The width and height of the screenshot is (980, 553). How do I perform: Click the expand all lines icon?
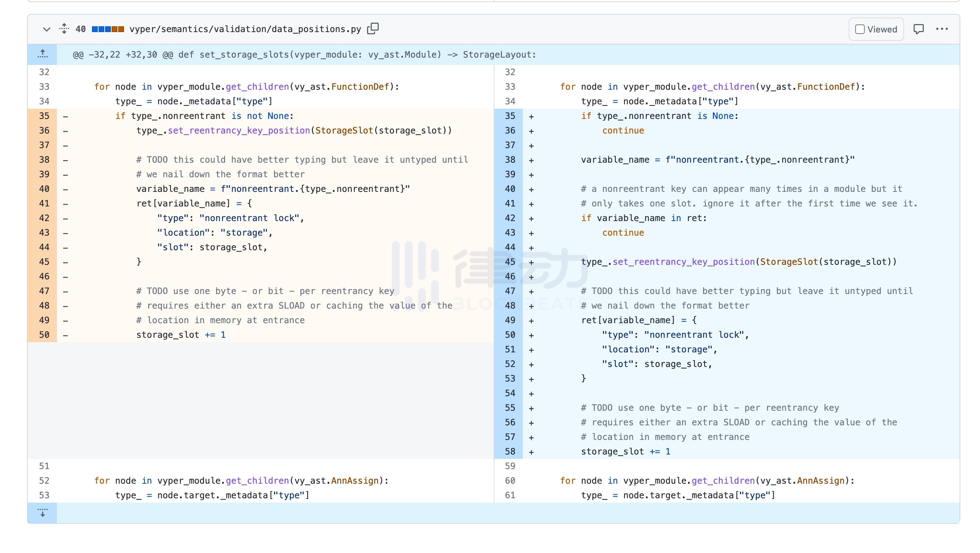[64, 29]
